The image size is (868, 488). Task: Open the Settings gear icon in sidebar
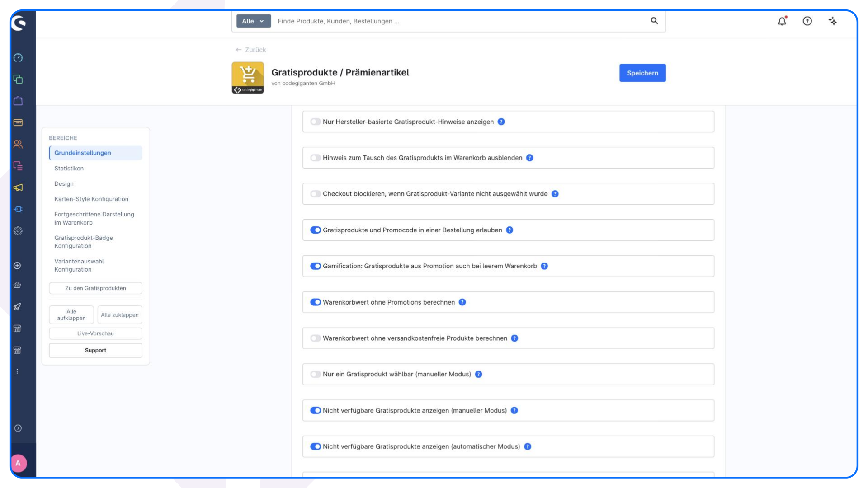click(18, 231)
